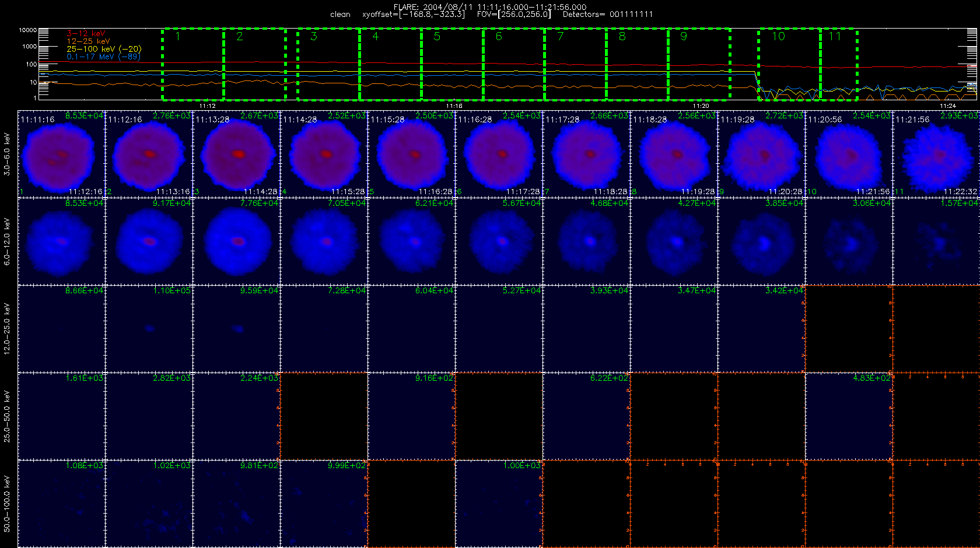Click the 25.0-50.0 keV row label

tap(7, 416)
